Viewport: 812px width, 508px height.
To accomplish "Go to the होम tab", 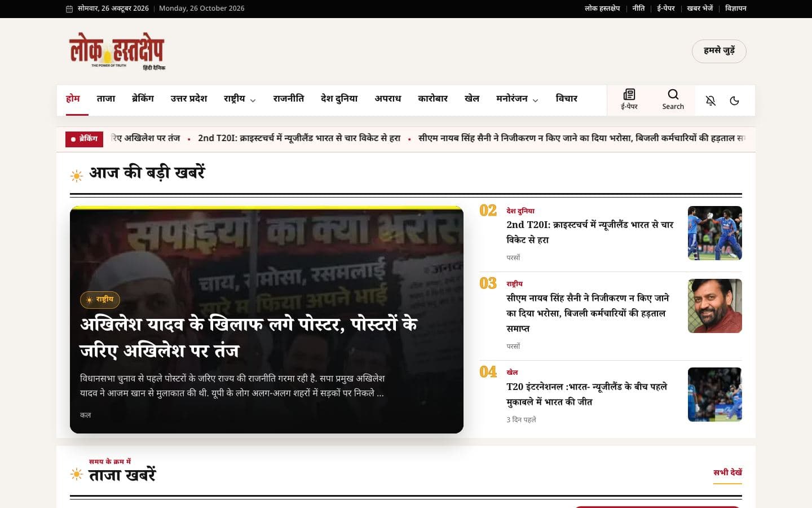I will tap(73, 99).
